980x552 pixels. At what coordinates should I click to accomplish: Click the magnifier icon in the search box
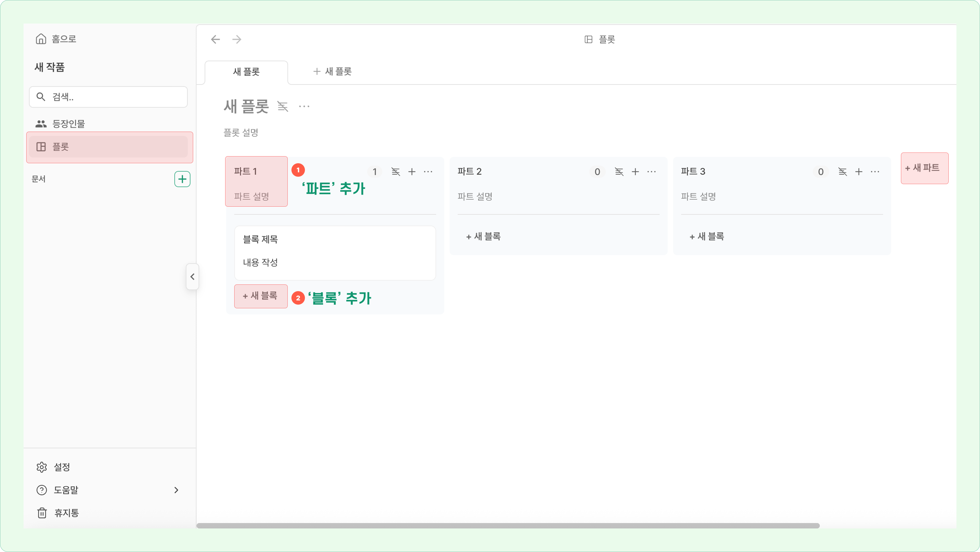tap(41, 97)
